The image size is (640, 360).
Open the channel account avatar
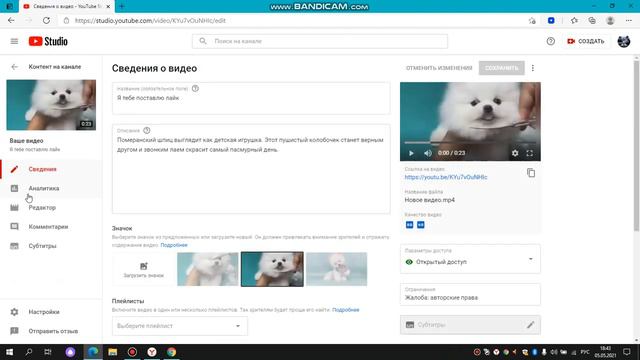(x=623, y=41)
